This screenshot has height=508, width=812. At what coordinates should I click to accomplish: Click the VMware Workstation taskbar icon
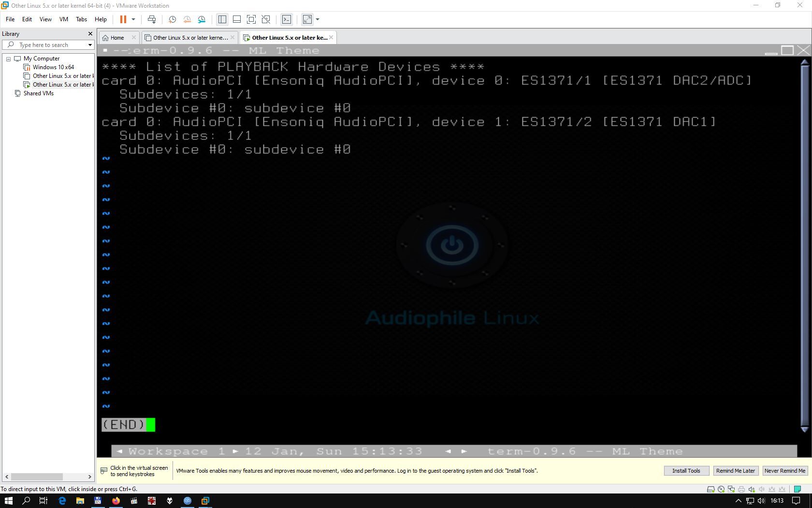tap(205, 501)
